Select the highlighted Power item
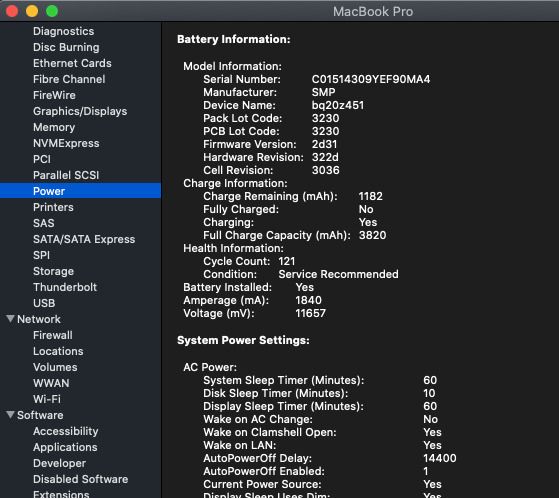The image size is (559, 498). point(80,191)
